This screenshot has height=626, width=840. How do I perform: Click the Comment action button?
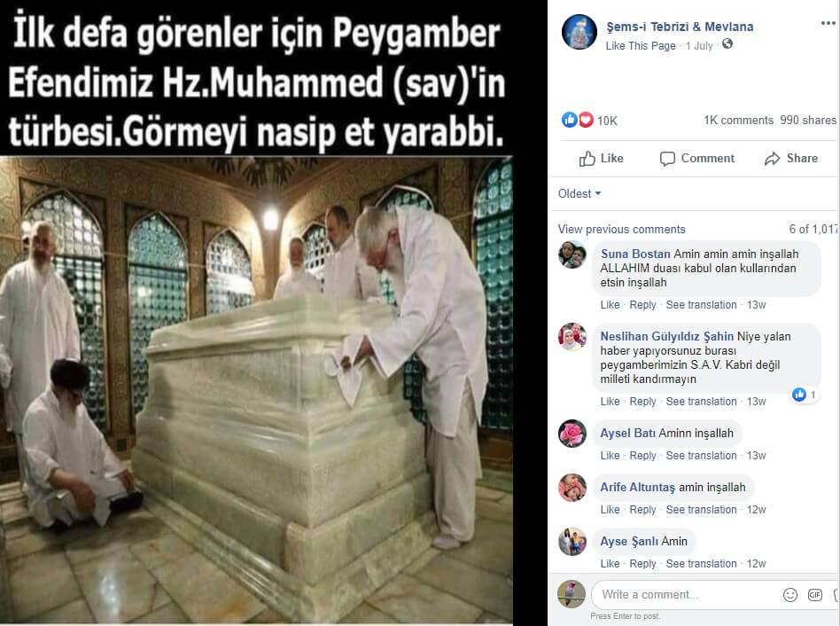point(697,158)
